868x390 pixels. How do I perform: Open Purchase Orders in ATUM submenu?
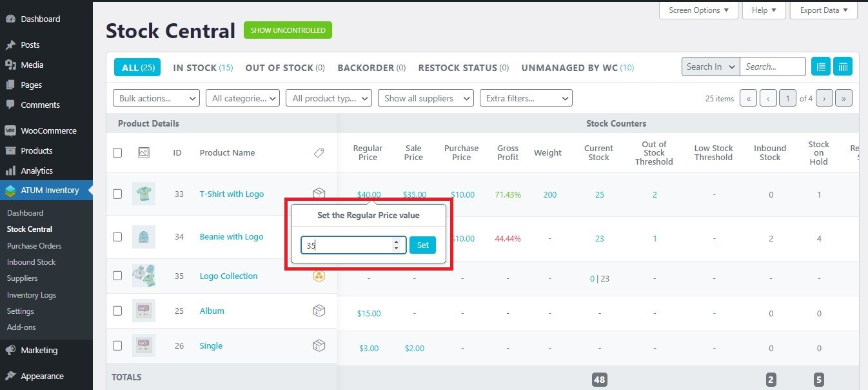click(x=34, y=245)
